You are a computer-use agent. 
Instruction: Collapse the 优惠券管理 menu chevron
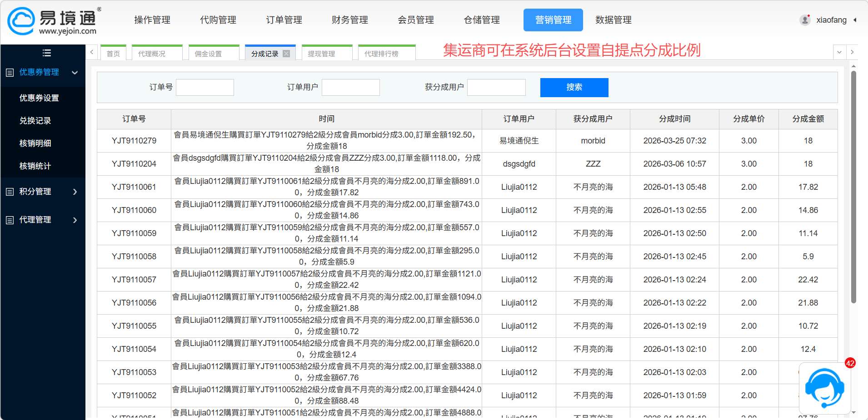(x=75, y=73)
